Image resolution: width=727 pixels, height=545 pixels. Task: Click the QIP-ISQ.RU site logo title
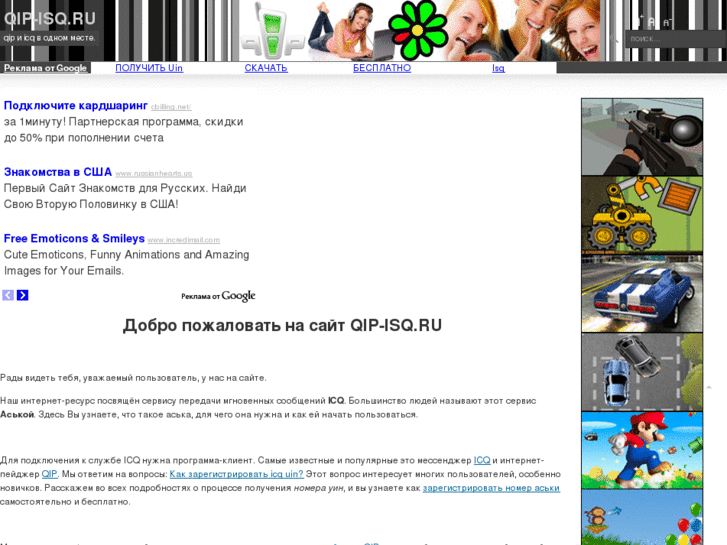tap(50, 19)
